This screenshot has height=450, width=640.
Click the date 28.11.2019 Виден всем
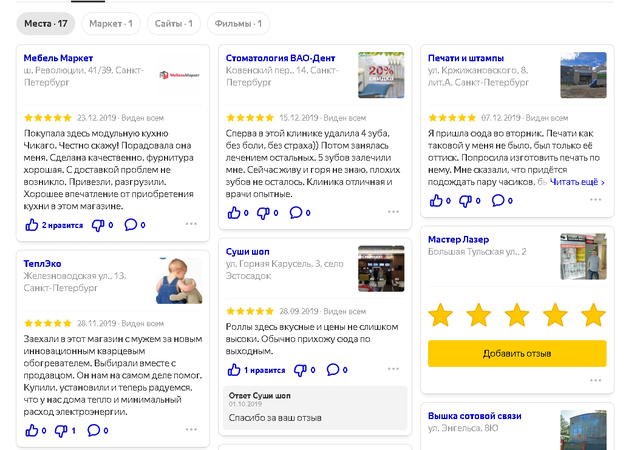tap(120, 323)
